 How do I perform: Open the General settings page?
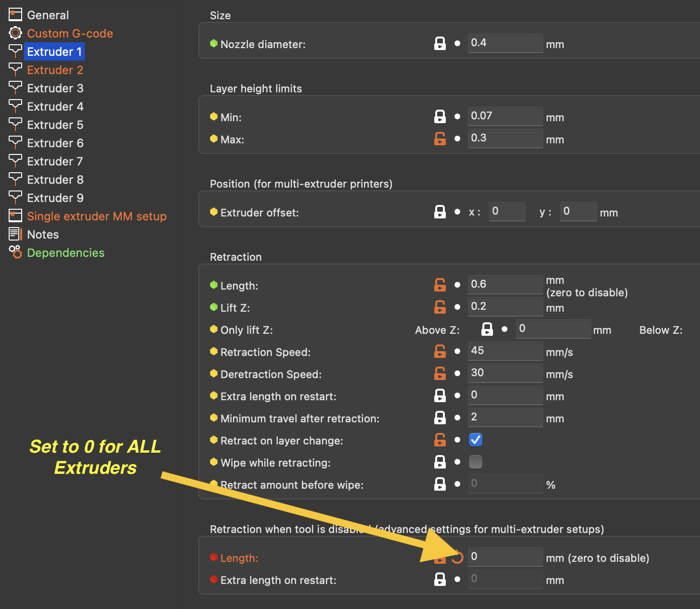[x=48, y=15]
